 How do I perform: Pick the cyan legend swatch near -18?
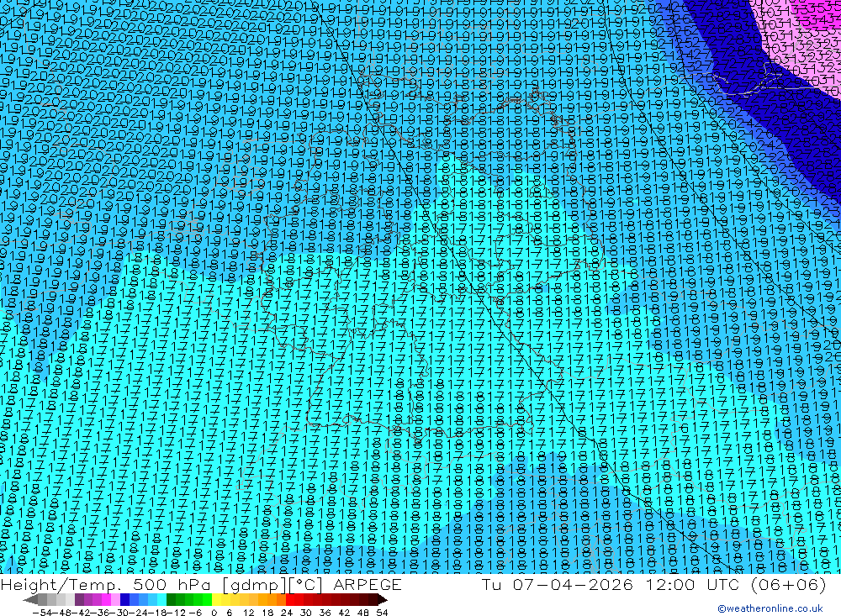[162, 599]
